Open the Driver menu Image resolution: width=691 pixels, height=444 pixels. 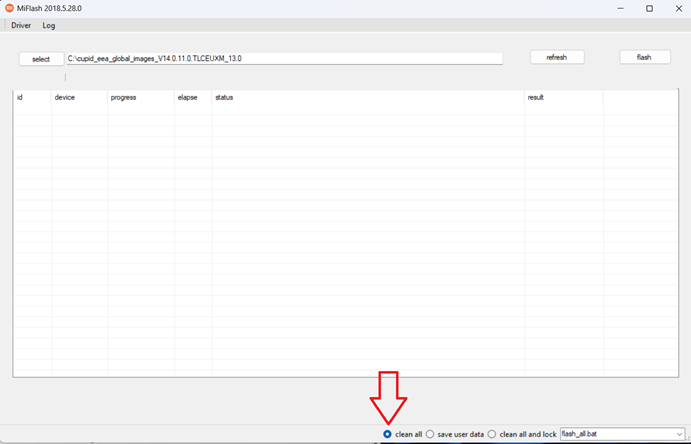21,25
